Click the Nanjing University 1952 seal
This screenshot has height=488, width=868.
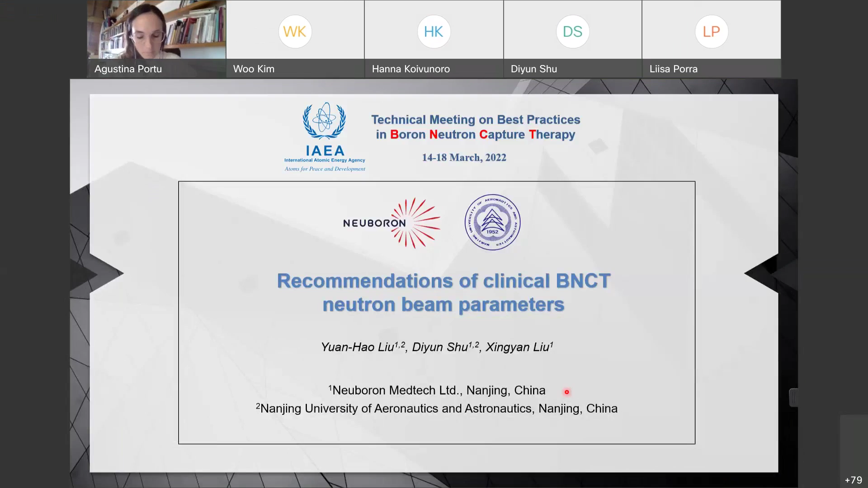point(492,222)
